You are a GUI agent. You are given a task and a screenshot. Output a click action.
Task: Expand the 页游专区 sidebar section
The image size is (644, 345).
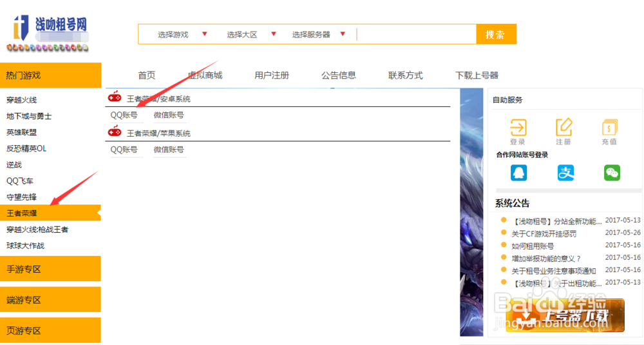tap(50, 331)
